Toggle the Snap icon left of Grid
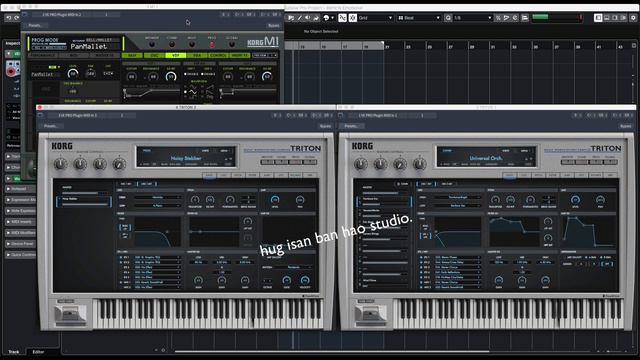 click(342, 18)
